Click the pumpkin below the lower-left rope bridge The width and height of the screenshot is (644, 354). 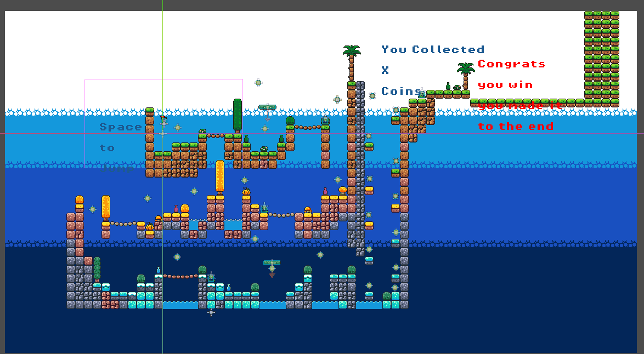[x=150, y=226]
